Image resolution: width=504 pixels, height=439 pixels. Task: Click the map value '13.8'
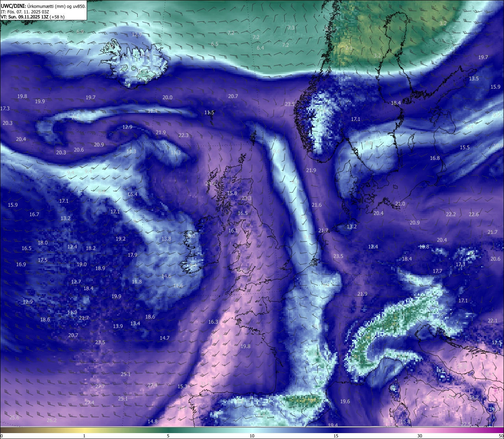click(x=166, y=239)
